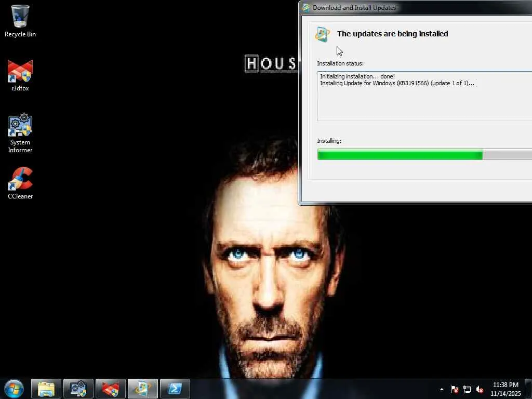Click the "The updates are being installed" heading
The width and height of the screenshot is (532, 399).
(x=393, y=34)
